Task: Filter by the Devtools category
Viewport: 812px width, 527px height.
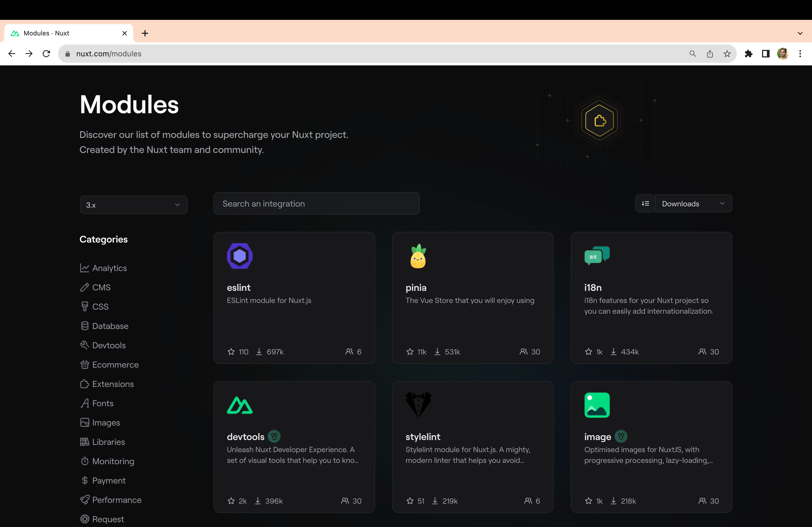Action: 108,345
